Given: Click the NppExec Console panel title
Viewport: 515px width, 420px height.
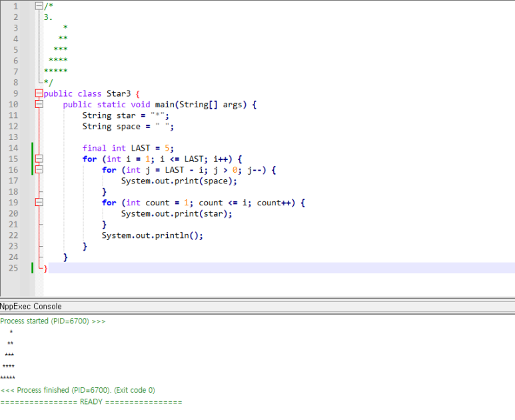Looking at the screenshot, I should click(31, 306).
